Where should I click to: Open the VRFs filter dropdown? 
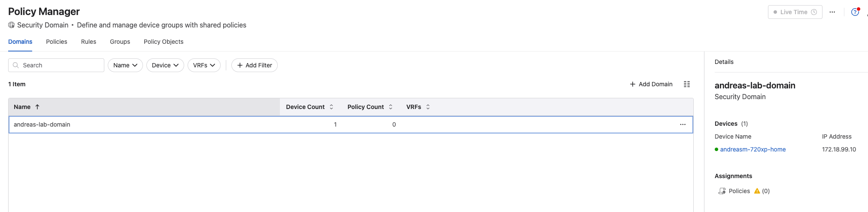204,65
